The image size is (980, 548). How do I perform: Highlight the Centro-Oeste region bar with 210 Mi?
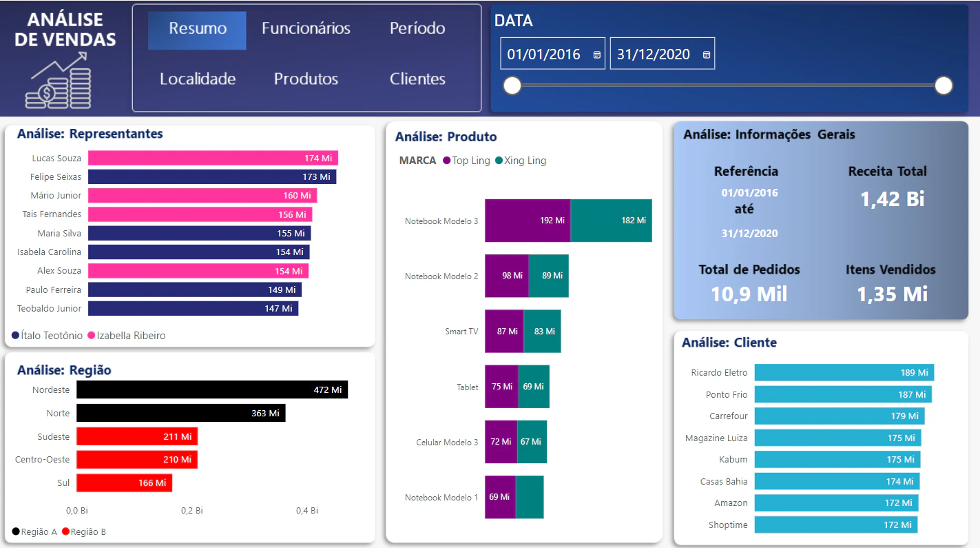[137, 460]
